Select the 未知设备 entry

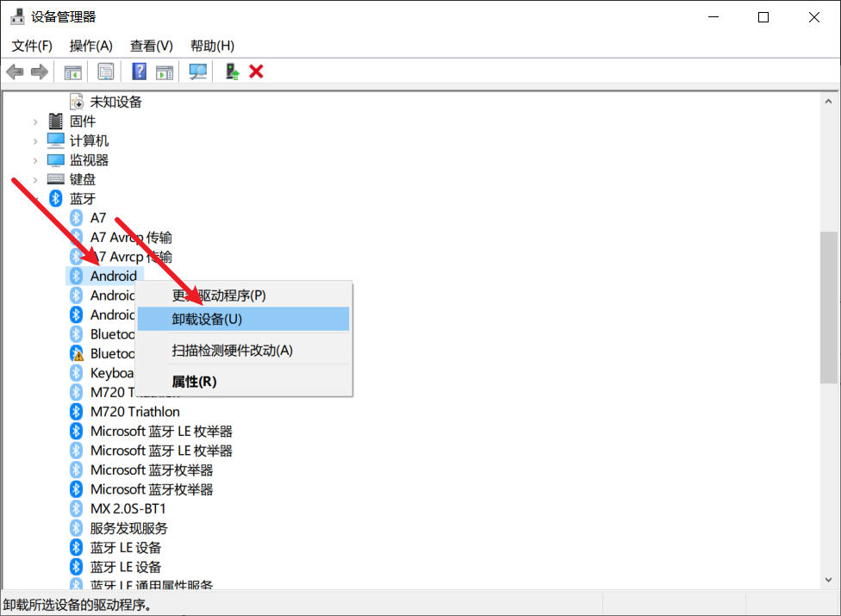click(x=115, y=102)
